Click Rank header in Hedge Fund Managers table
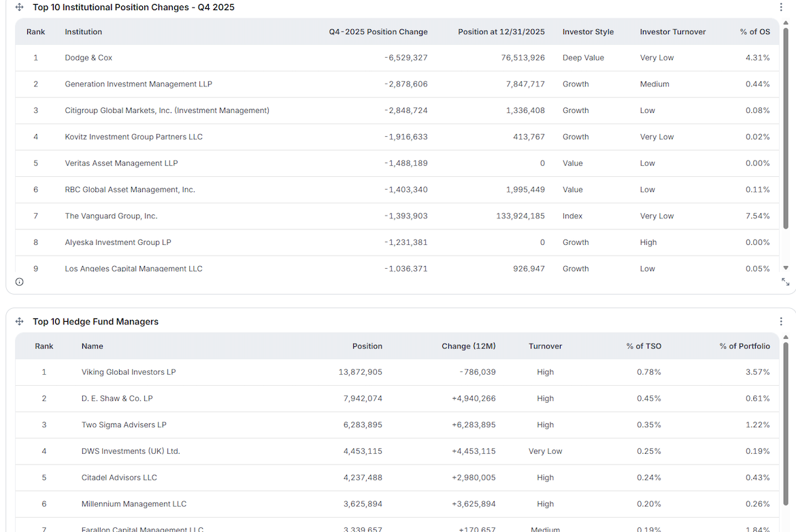The image size is (796, 532). tap(44, 346)
